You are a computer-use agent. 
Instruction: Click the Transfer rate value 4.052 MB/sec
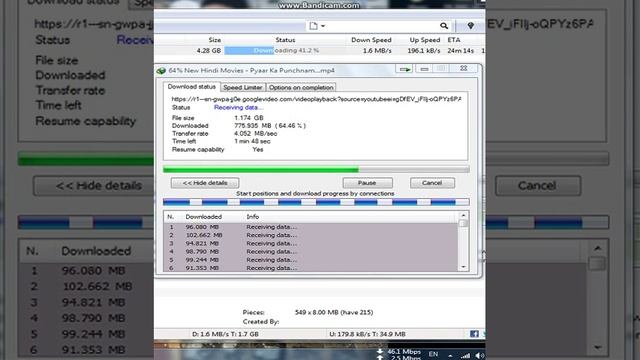pos(256,133)
